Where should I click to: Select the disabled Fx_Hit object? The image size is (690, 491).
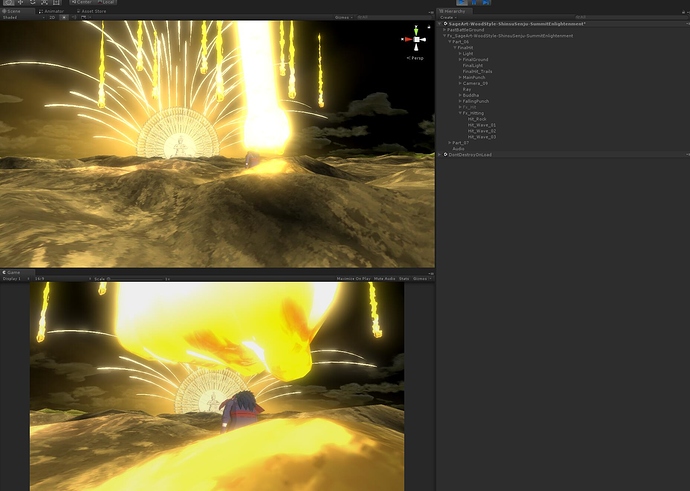click(x=469, y=107)
